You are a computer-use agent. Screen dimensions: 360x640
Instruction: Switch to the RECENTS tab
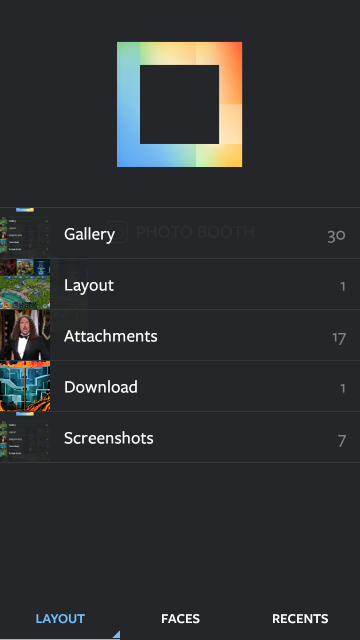click(300, 619)
